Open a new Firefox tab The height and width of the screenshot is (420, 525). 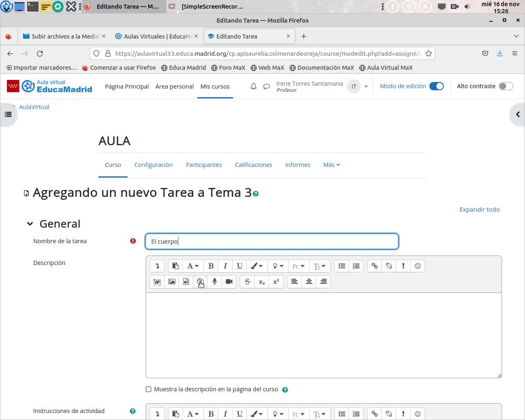(304, 36)
